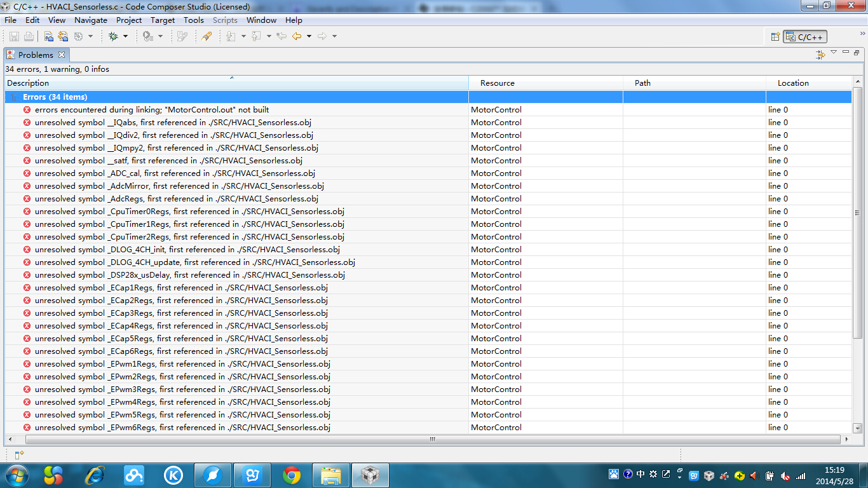Click the vertical scrollbar thumb in Problems list
This screenshot has width=868, height=488.
[x=857, y=213]
